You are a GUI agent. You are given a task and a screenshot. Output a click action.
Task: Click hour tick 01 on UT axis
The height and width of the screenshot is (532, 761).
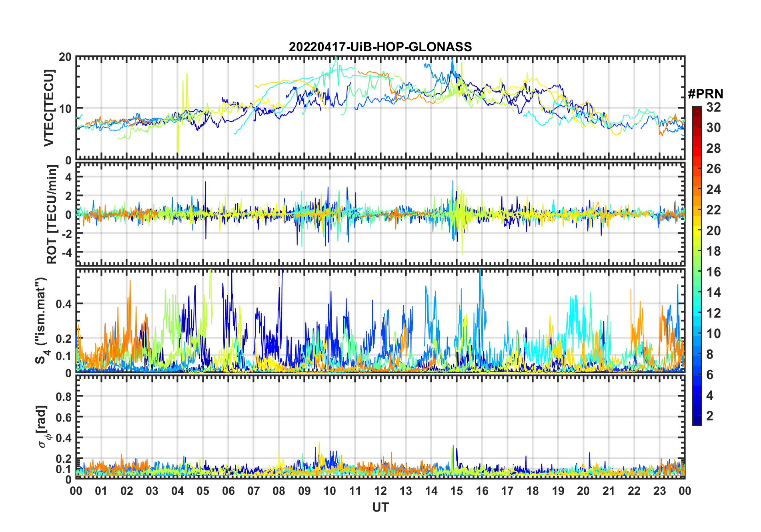(101, 491)
